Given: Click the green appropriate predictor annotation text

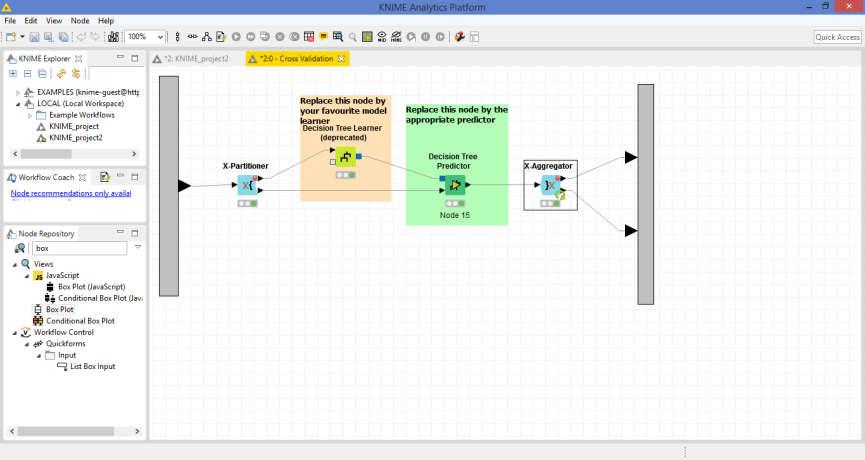Looking at the screenshot, I should pyautogui.click(x=457, y=115).
